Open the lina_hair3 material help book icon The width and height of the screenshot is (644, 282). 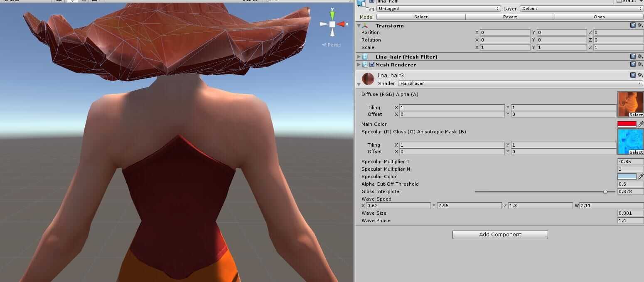633,75
